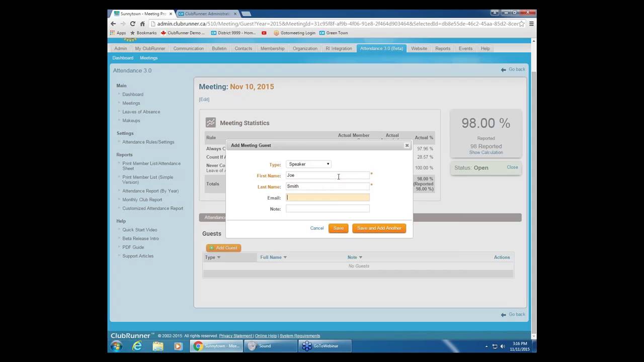Click the volume icon in system tray
Screen dimensions: 644x362
pos(503,346)
